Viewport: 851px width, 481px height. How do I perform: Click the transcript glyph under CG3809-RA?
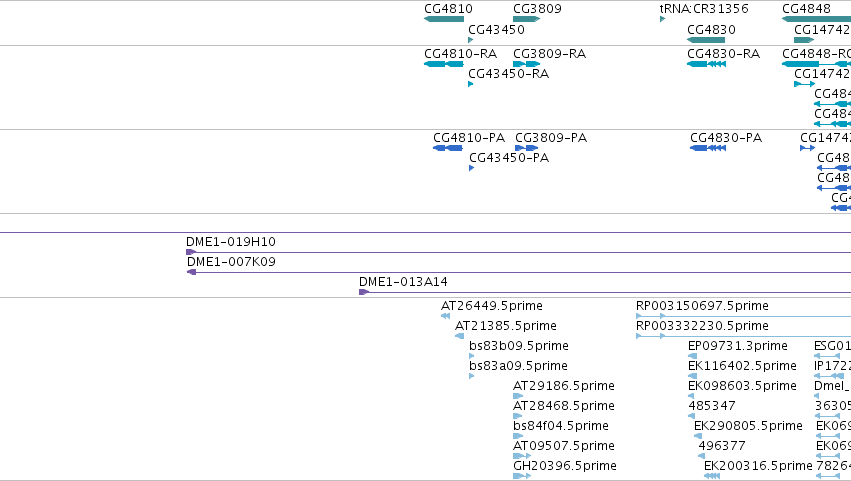pyautogui.click(x=526, y=64)
